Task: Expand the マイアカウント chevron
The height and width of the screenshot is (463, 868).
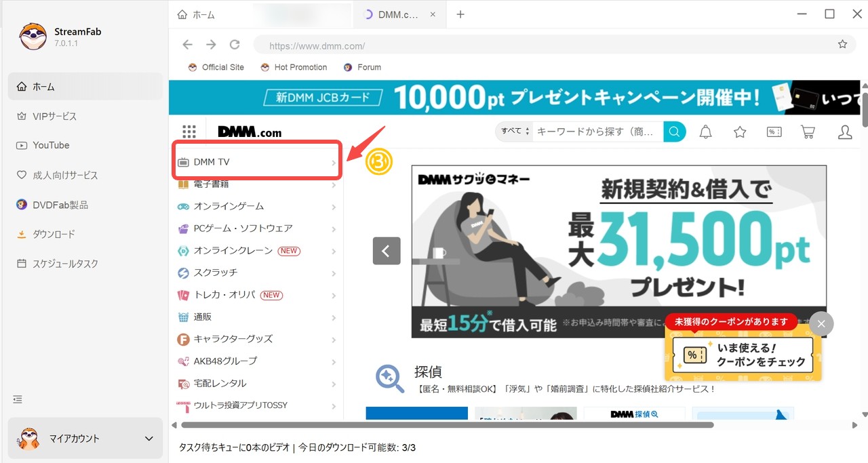Action: (x=149, y=439)
